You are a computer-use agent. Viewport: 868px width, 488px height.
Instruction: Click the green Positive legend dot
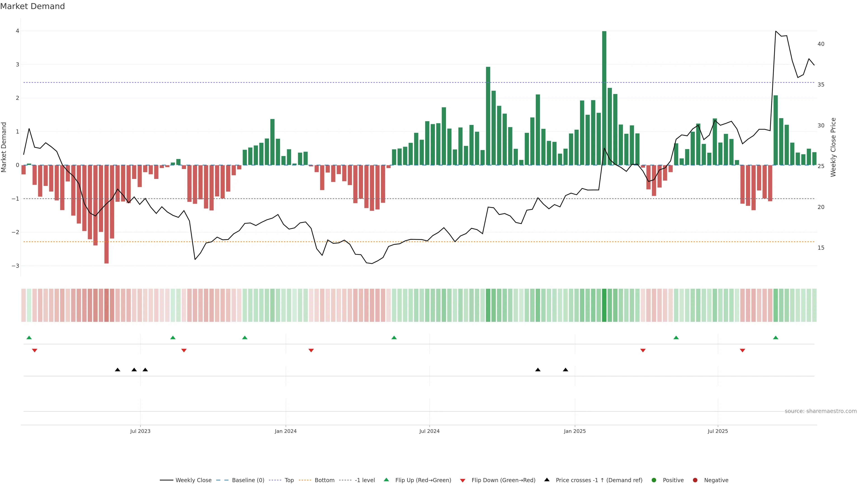pos(654,480)
